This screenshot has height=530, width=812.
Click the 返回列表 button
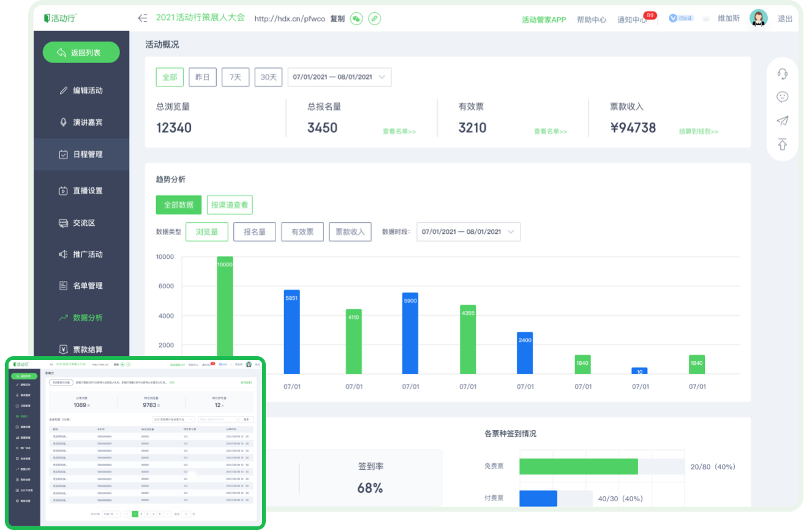tap(81, 53)
